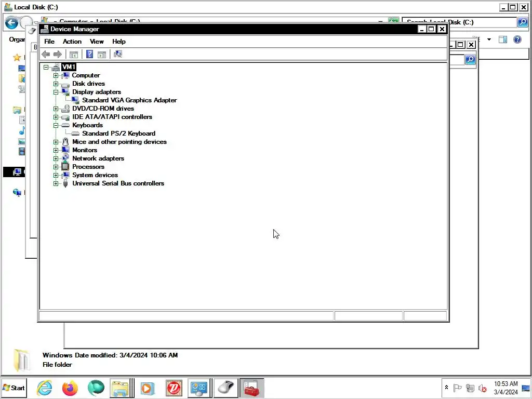Click the Mice category mouse icon
The image size is (532, 399).
click(65, 142)
